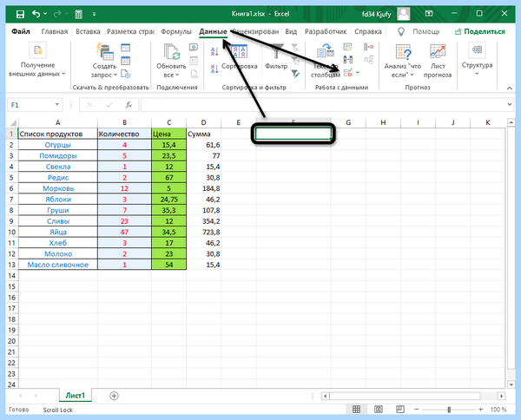Switch to the Главная tab
521x420 pixels.
[x=55, y=31]
